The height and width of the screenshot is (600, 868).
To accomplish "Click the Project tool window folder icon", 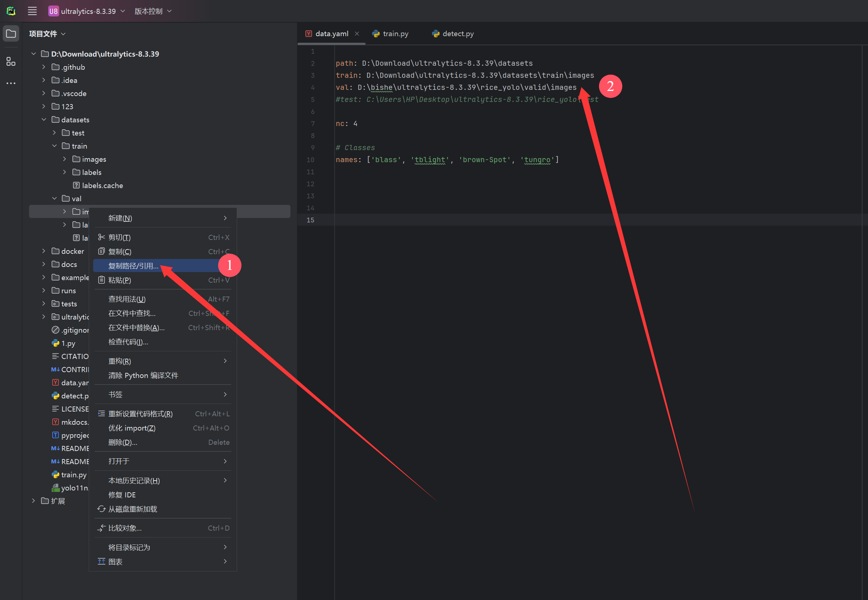I will (11, 34).
